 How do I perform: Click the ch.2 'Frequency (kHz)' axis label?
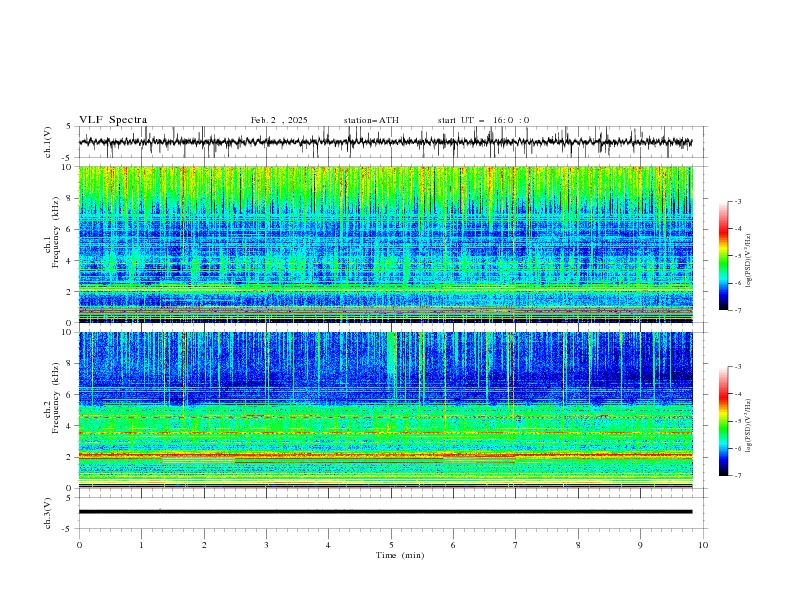(x=56, y=398)
